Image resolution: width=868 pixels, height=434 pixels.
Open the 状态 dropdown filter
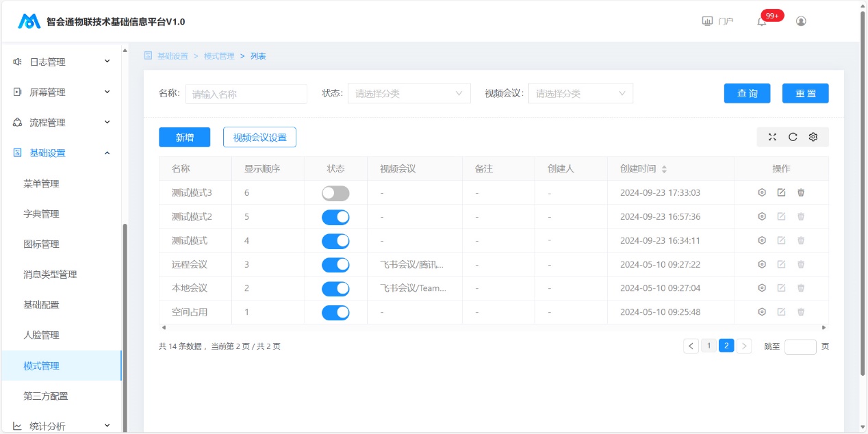[x=409, y=94]
